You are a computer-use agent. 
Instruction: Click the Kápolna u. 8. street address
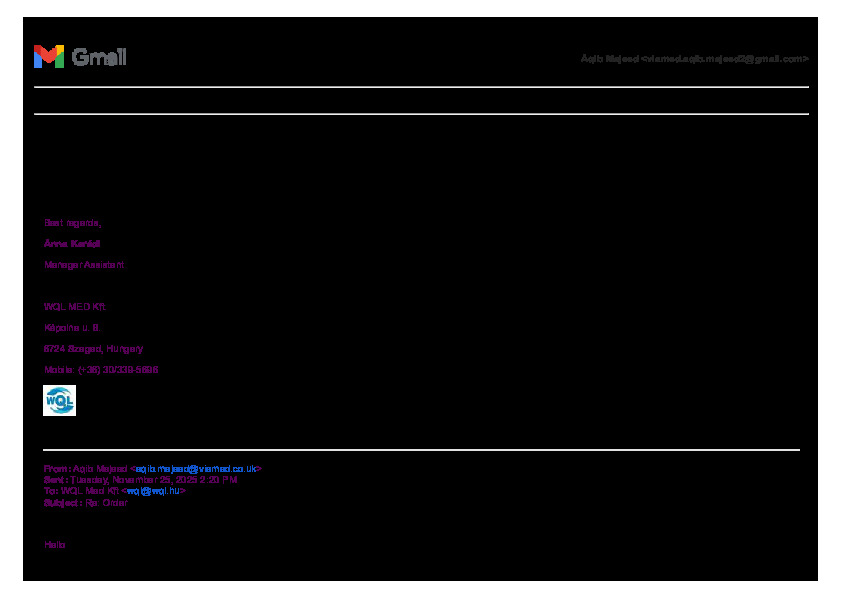click(x=71, y=328)
